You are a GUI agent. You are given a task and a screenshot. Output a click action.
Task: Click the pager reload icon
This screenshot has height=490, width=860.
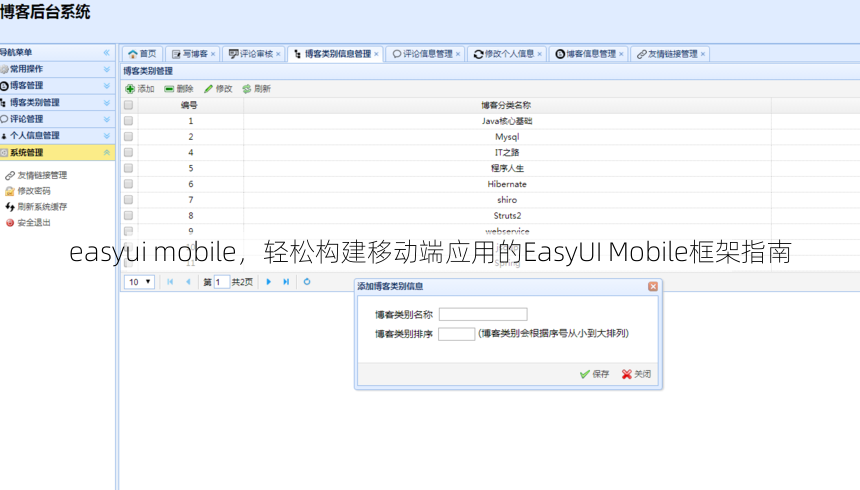(307, 281)
